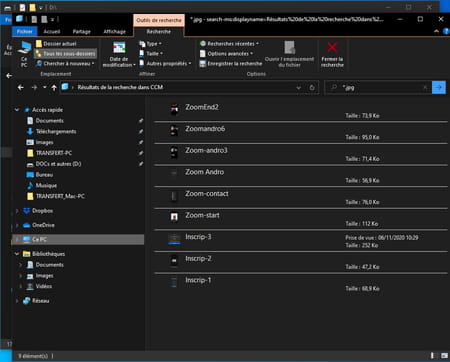Open Documents under Accès rapide
This screenshot has height=362, width=450.
click(49, 121)
